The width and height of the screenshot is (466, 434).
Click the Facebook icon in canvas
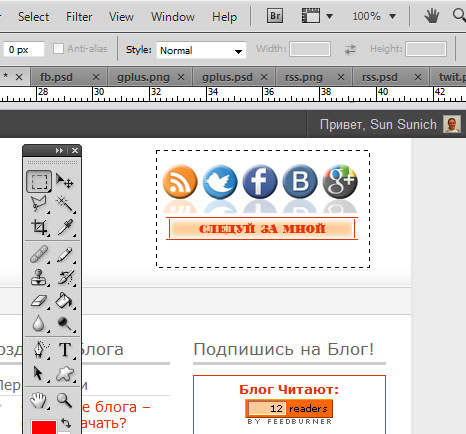pyautogui.click(x=260, y=182)
